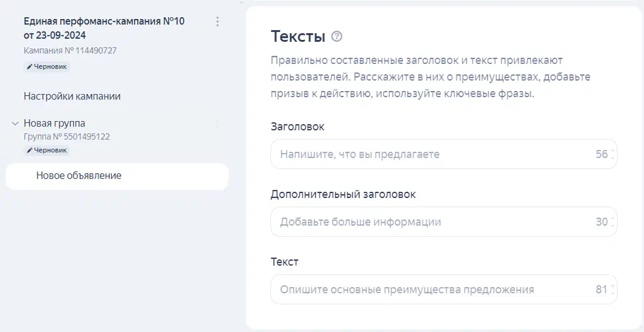This screenshot has height=332, width=644.
Task: Open the campaign three-dot options menu
Action: pos(218,22)
